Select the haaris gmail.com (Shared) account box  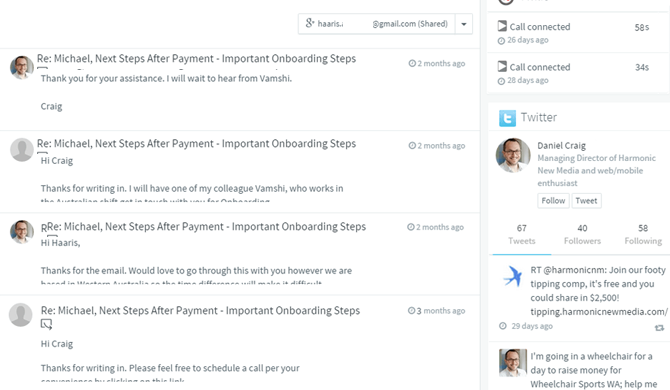click(376, 24)
